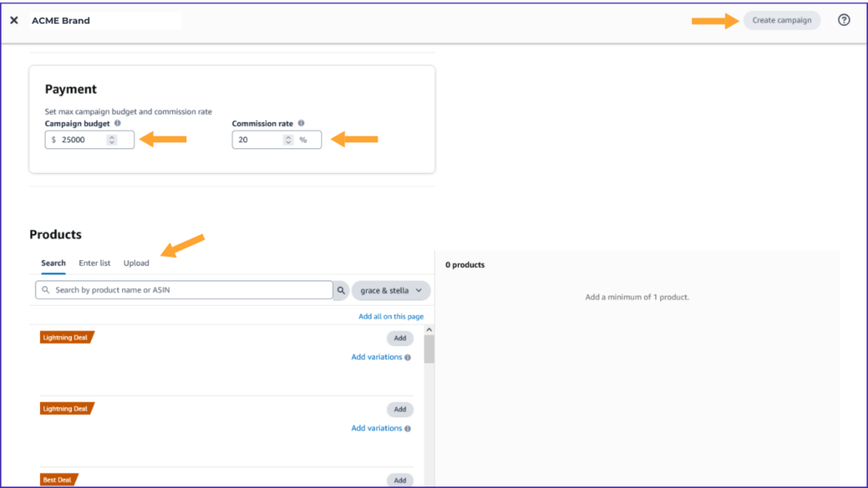The width and height of the screenshot is (868, 488).
Task: Switch to the Upload tab
Action: click(x=136, y=263)
